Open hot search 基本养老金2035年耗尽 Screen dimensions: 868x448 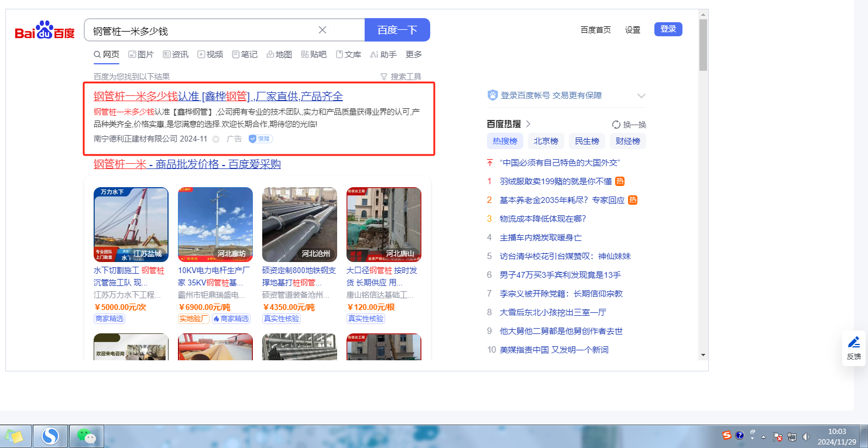[562, 200]
